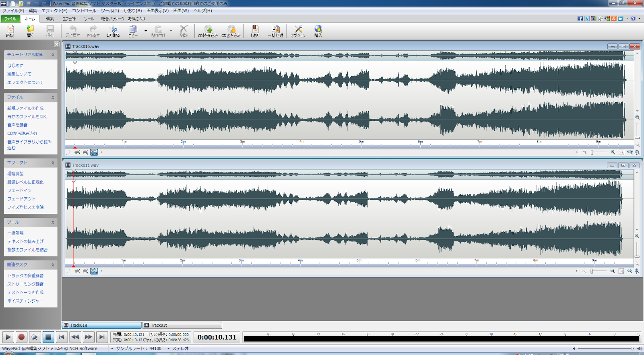Screen dimensions: 644x355
Task: Click zoom slider in Track01t window
Action: pyautogui.click(x=598, y=271)
